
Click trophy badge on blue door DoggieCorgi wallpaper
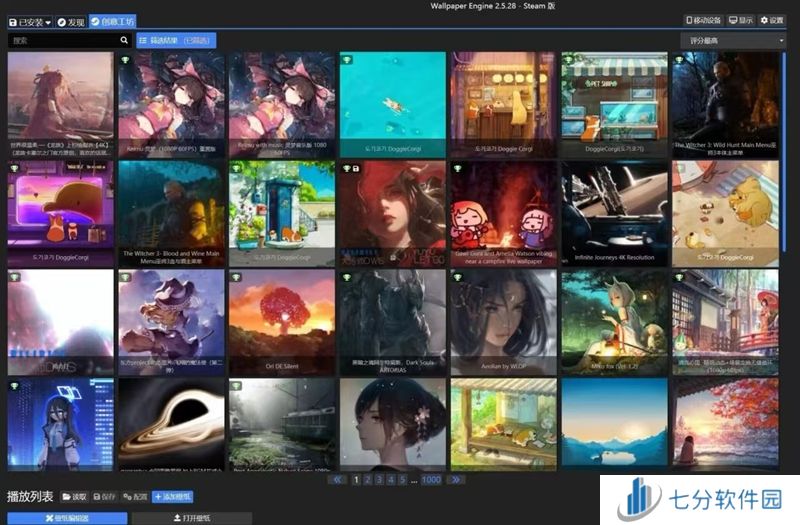(236, 168)
